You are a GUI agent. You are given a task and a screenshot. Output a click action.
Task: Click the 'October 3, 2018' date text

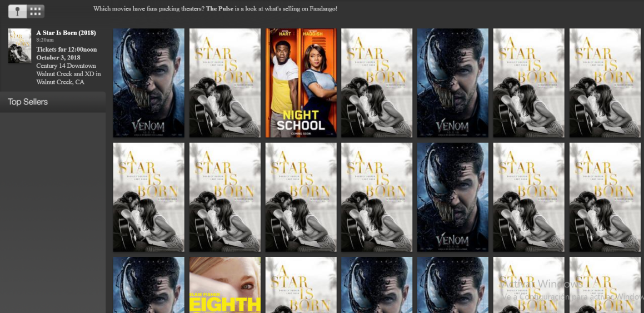pyautogui.click(x=58, y=57)
